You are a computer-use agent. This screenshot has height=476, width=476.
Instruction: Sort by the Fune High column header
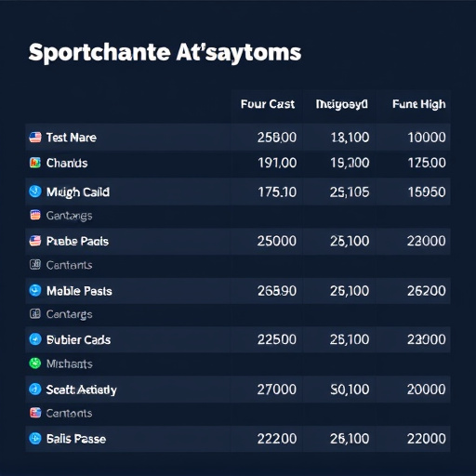[x=419, y=104]
